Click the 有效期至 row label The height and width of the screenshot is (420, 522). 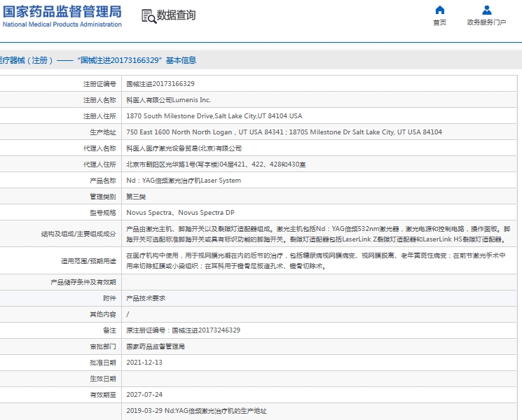(103, 395)
